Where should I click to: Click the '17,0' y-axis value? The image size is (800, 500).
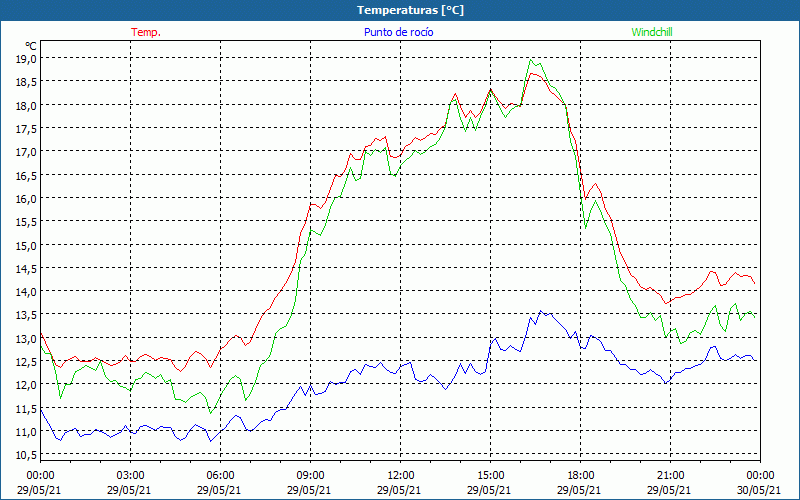[26, 152]
